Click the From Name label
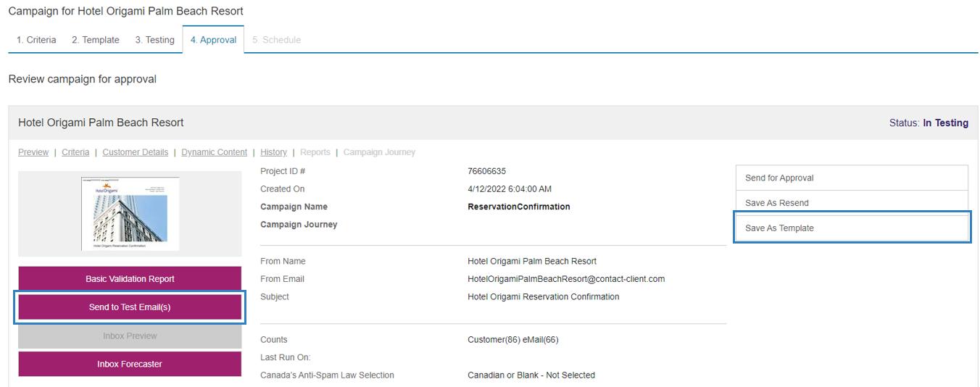The image size is (980, 387). coord(283,261)
